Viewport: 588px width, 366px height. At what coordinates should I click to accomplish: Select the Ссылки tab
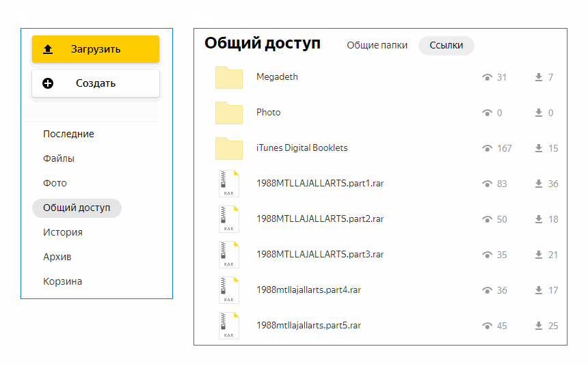coord(446,46)
